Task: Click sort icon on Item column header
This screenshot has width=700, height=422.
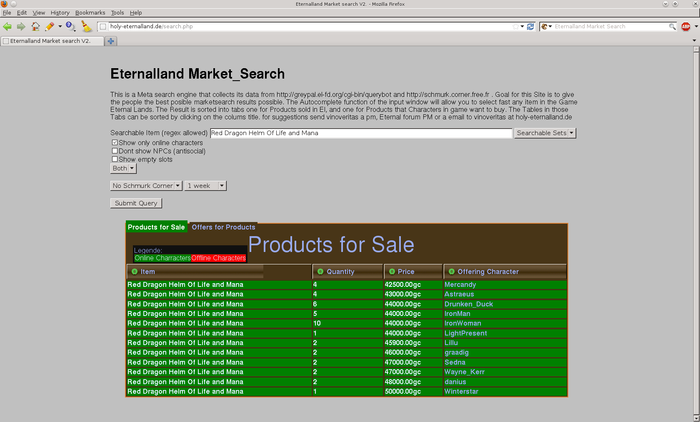Action: coord(134,272)
